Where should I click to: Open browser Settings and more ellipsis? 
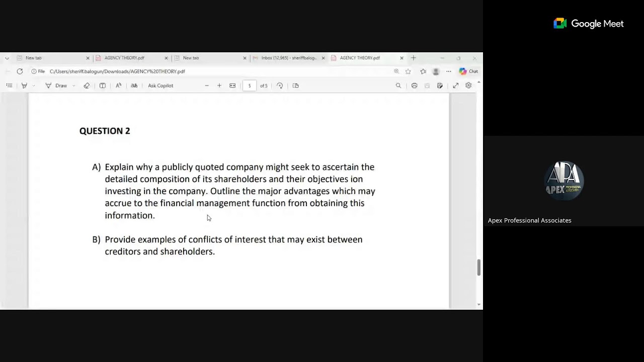pyautogui.click(x=449, y=71)
